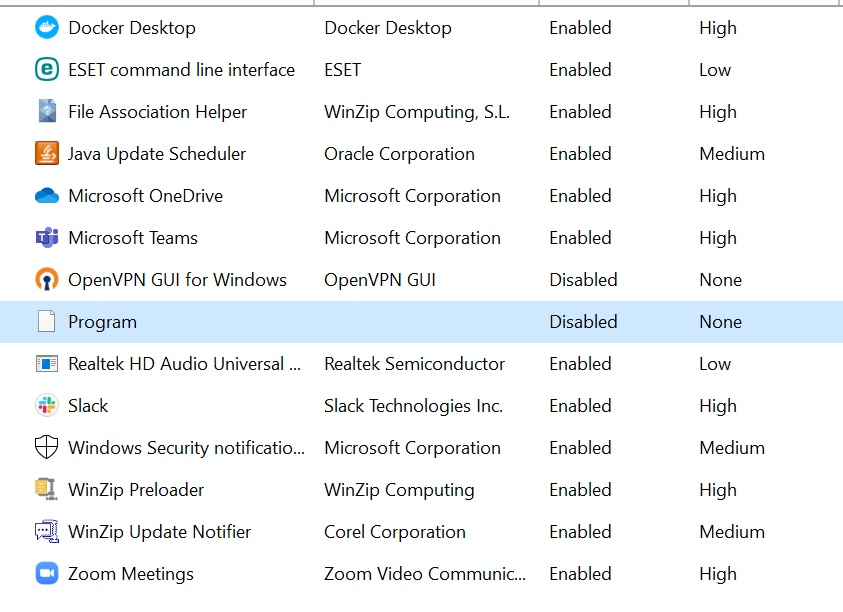The image size is (843, 612).
Task: Click the highlighted Program entry
Action: pyautogui.click(x=103, y=321)
